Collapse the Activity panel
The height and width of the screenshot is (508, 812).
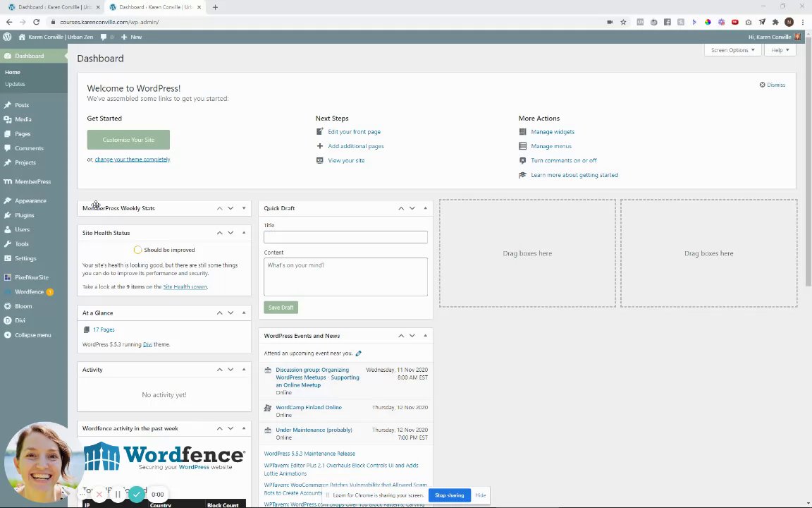[x=244, y=370]
